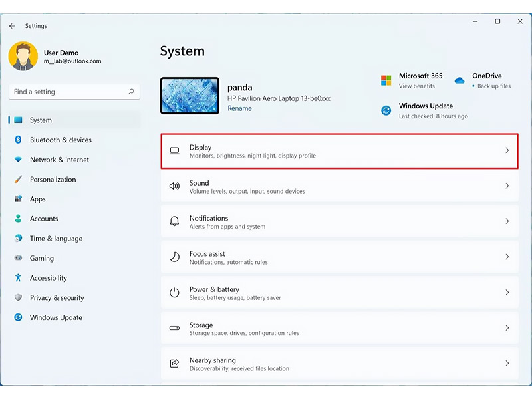Click the Personalization paintbrush icon
The width and height of the screenshot is (532, 399).
tap(18, 179)
